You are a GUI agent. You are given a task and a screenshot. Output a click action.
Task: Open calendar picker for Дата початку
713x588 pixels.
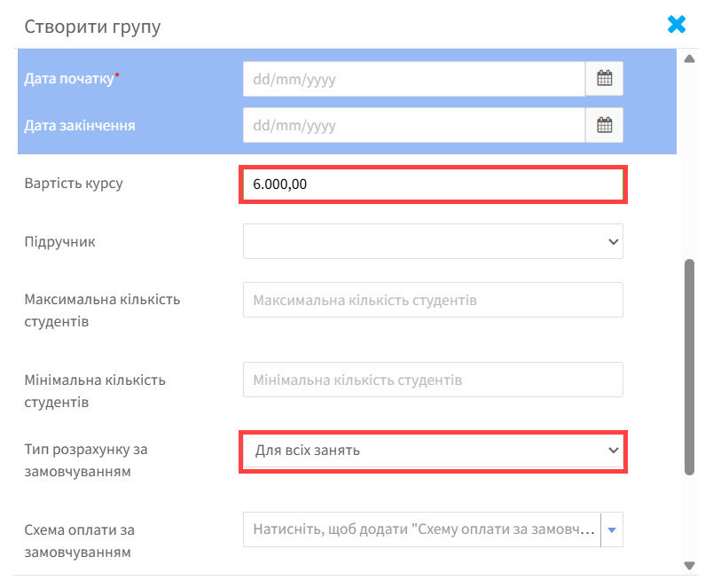coord(604,79)
